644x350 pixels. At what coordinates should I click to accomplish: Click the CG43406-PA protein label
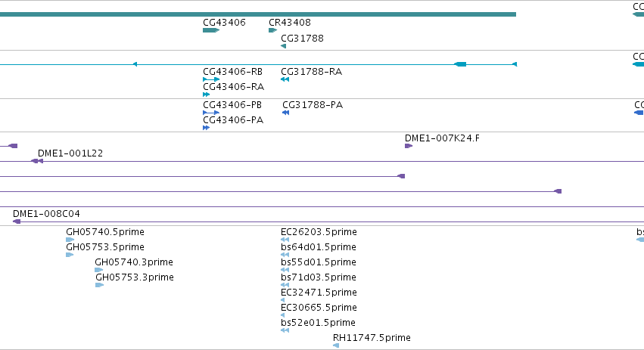pos(233,120)
